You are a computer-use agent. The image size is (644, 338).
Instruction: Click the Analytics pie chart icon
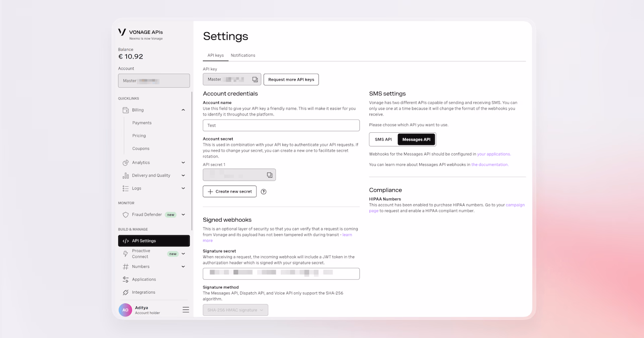click(126, 162)
